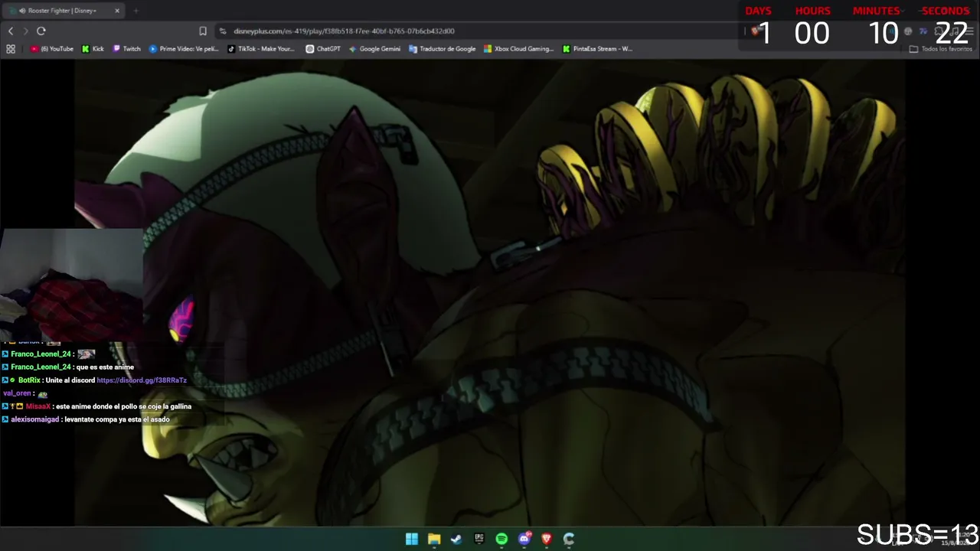Open the Kick bookmark
This screenshot has width=980, height=551.
[x=93, y=49]
